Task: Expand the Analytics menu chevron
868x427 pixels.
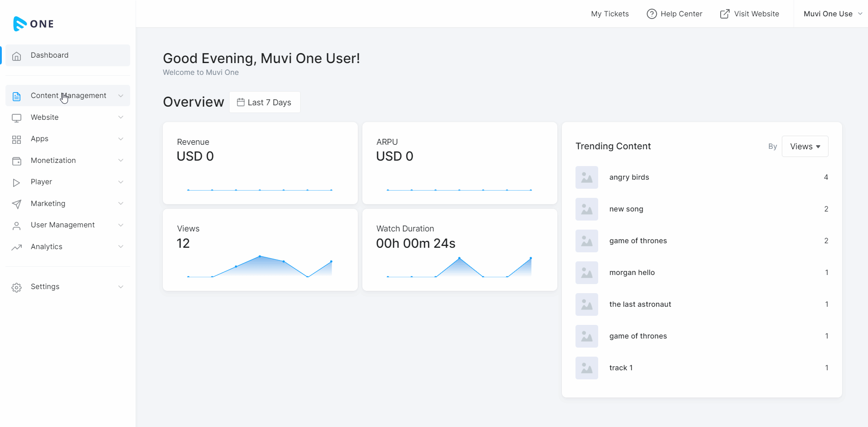Action: point(121,247)
